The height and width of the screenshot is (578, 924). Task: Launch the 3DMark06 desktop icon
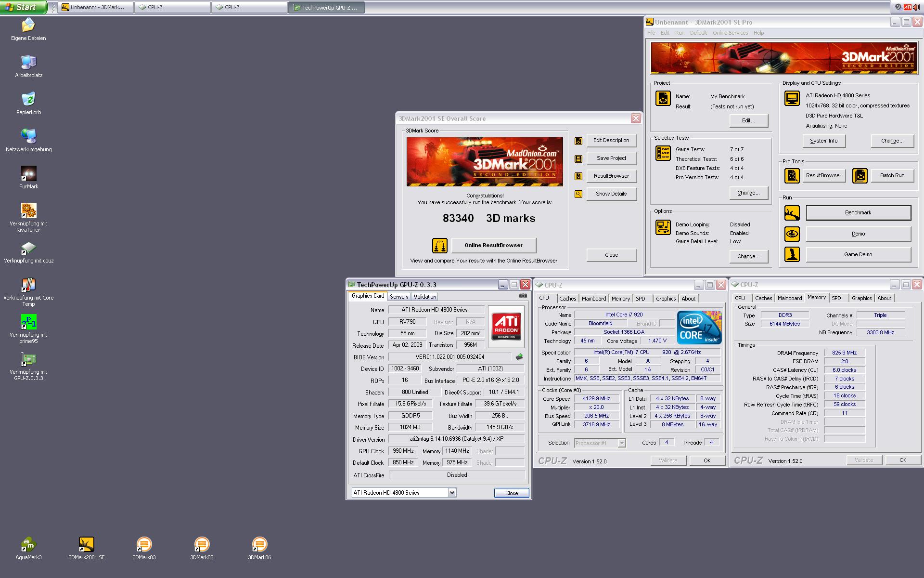coord(259,544)
